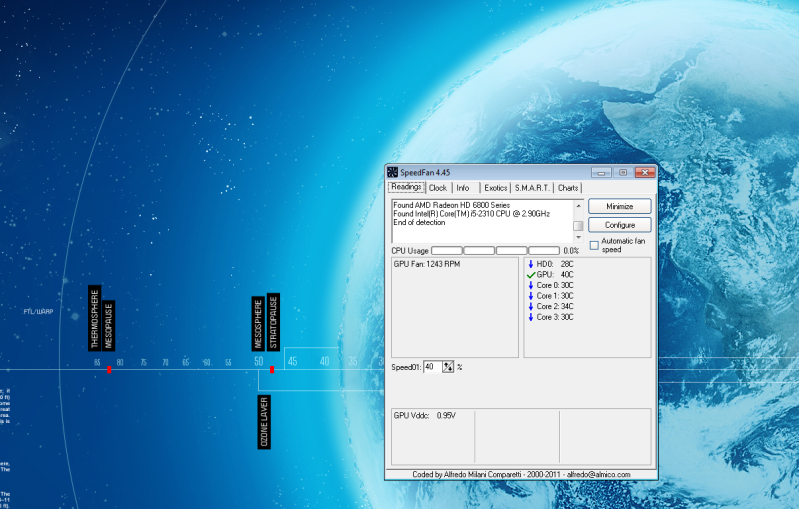Click the Speed01 percentage input field

tap(432, 367)
